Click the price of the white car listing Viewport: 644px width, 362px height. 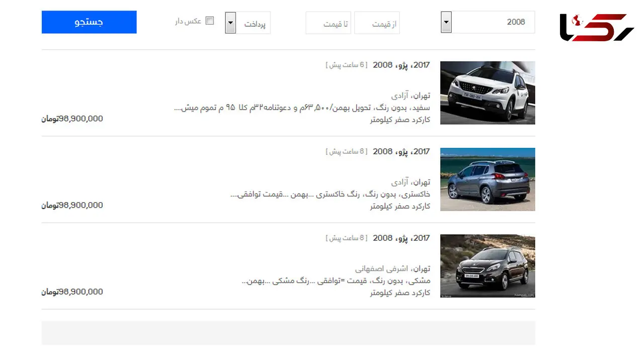pyautogui.click(x=72, y=119)
